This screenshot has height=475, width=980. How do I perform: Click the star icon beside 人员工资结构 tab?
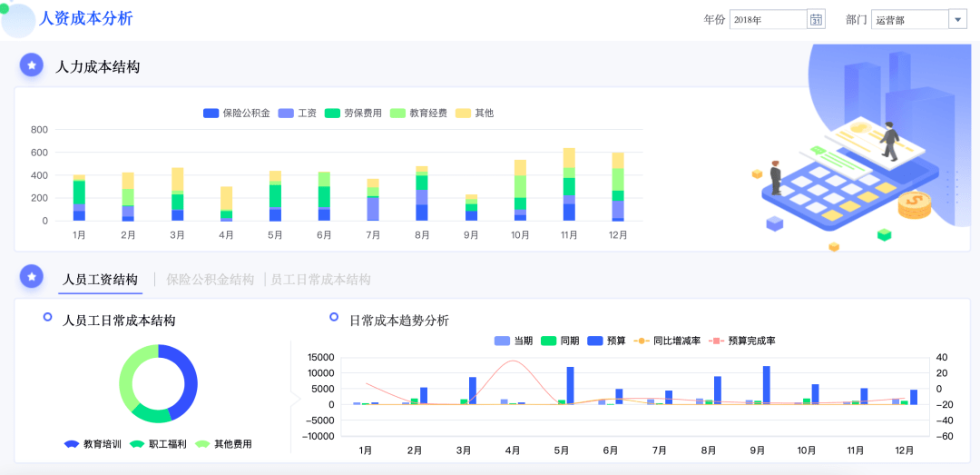pos(31,276)
